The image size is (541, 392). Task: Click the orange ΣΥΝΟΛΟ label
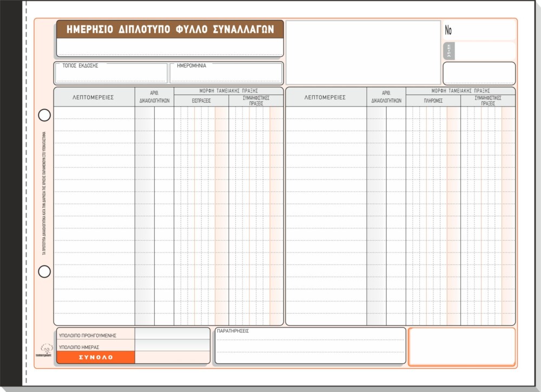96,357
